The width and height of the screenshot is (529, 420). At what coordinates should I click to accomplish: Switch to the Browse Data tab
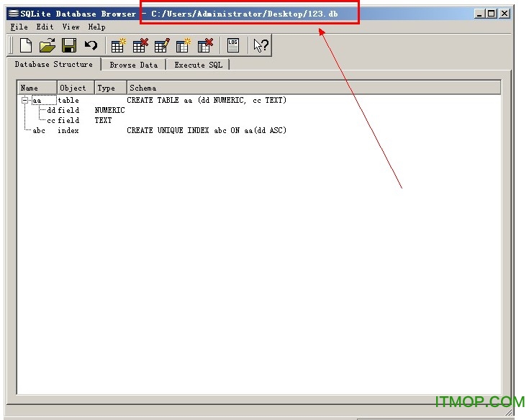tap(134, 65)
